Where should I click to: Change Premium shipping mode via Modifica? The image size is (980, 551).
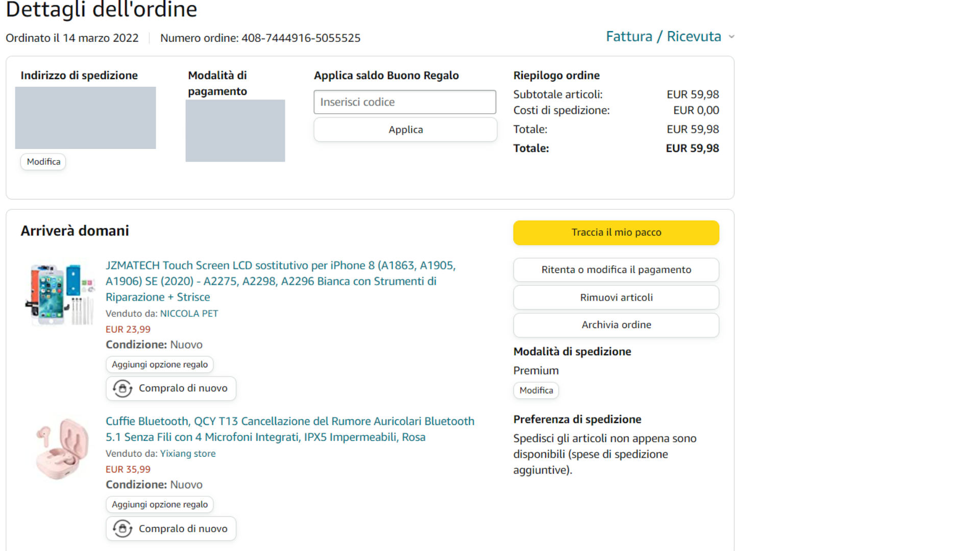click(536, 390)
